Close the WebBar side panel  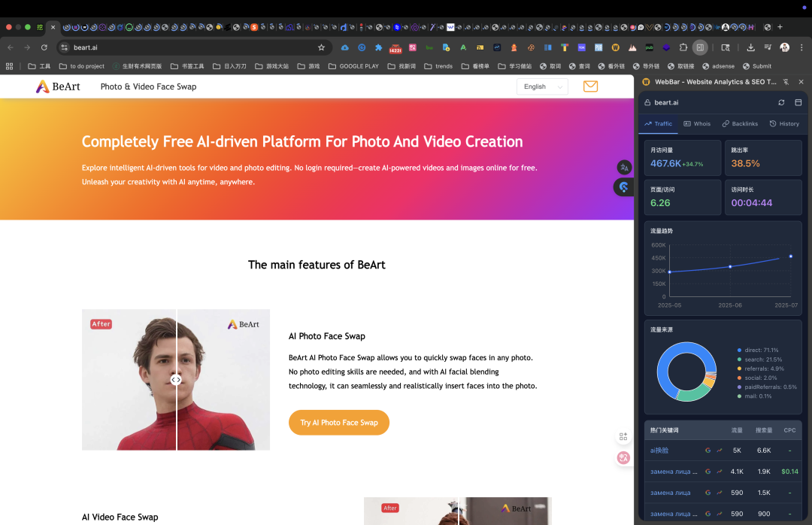[x=801, y=82]
